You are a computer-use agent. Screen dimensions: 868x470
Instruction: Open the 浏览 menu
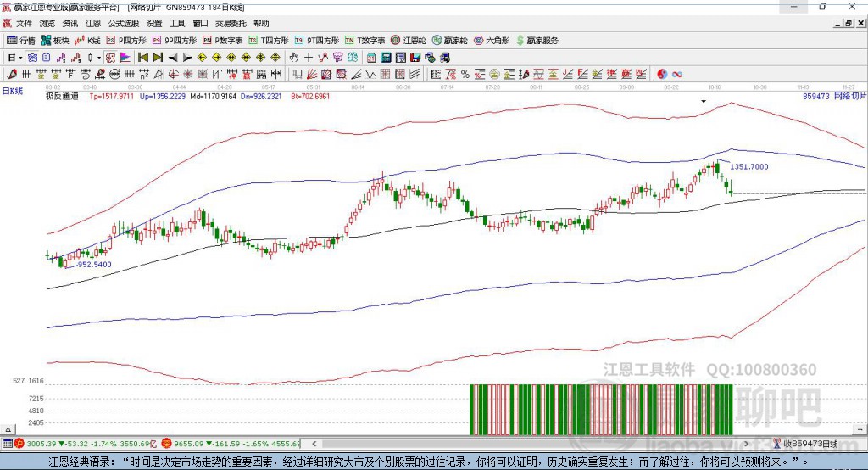(47, 23)
